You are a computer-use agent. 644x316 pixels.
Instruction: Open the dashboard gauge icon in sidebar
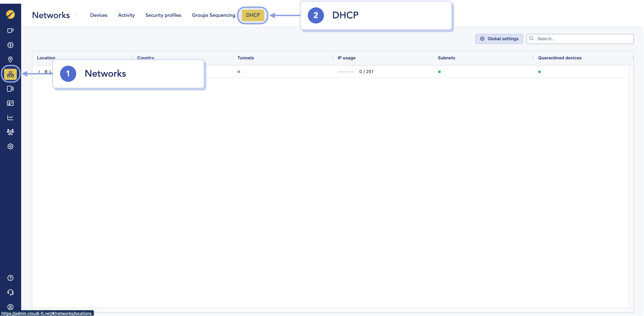point(10,45)
